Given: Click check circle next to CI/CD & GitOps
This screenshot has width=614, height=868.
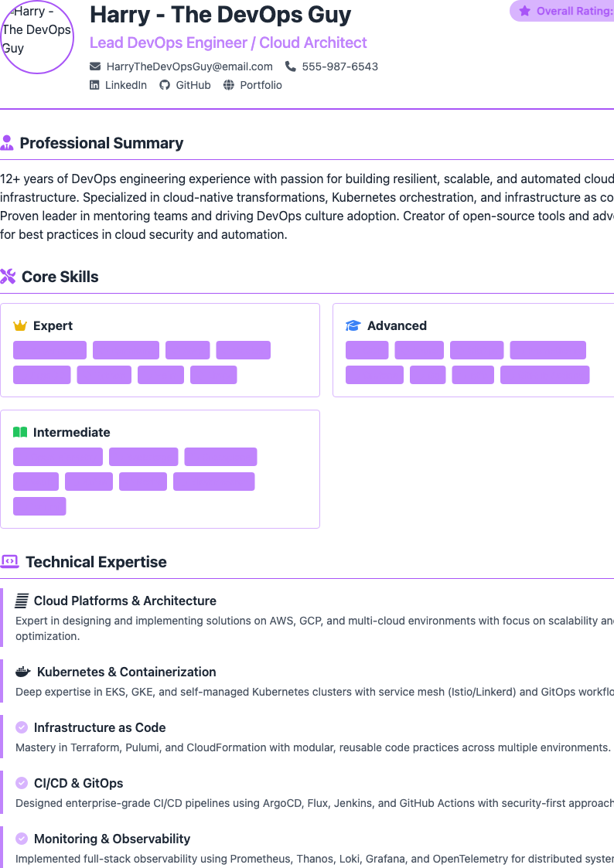Looking at the screenshot, I should click(22, 783).
